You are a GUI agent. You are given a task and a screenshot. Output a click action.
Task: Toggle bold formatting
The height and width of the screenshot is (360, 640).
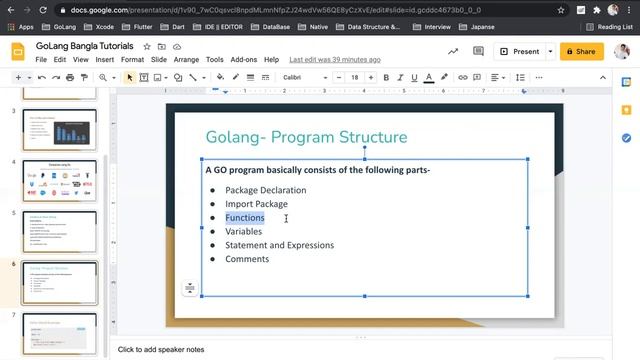(386, 78)
